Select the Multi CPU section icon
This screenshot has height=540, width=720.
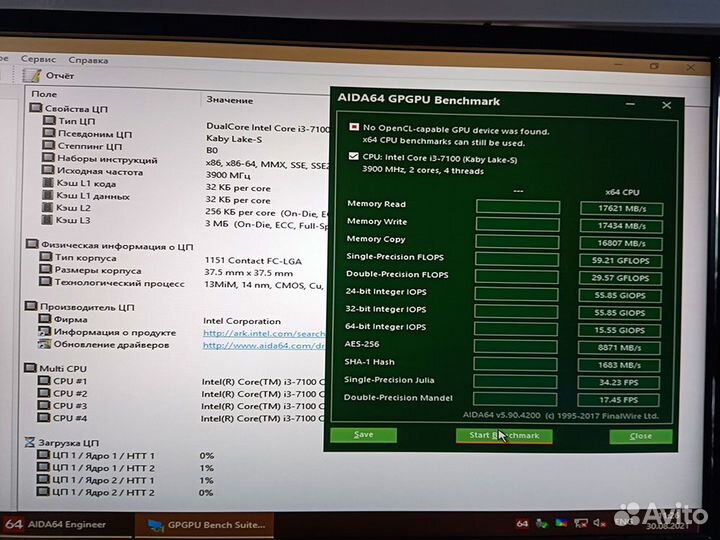coord(30,368)
